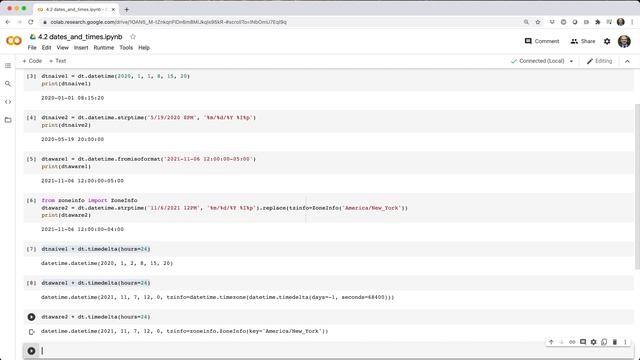Go forward in browser
Viewport: 640px width, 360px height.
coord(19,22)
